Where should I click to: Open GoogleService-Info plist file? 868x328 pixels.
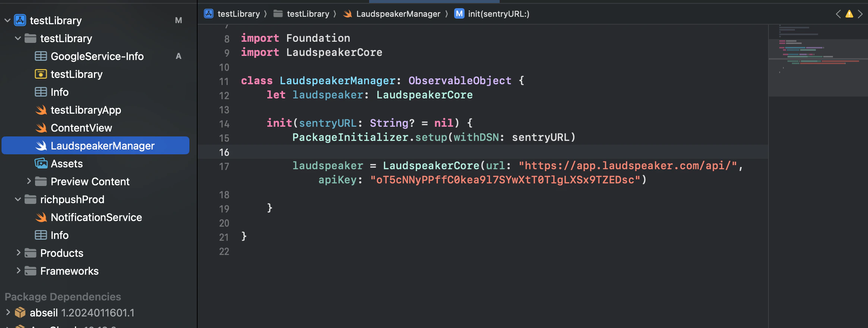pos(97,56)
